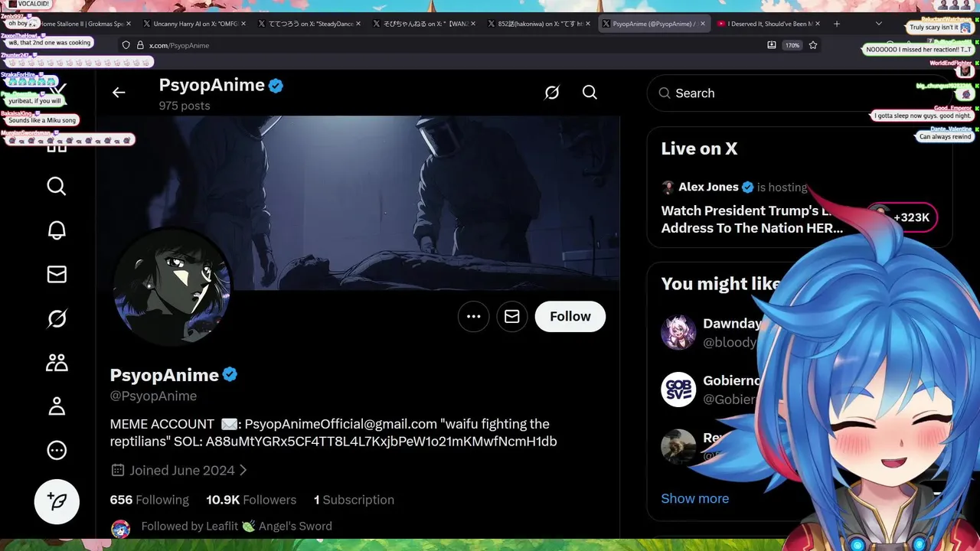Select the SOL wallet address text
The height and width of the screenshot is (551, 980).
click(x=381, y=442)
